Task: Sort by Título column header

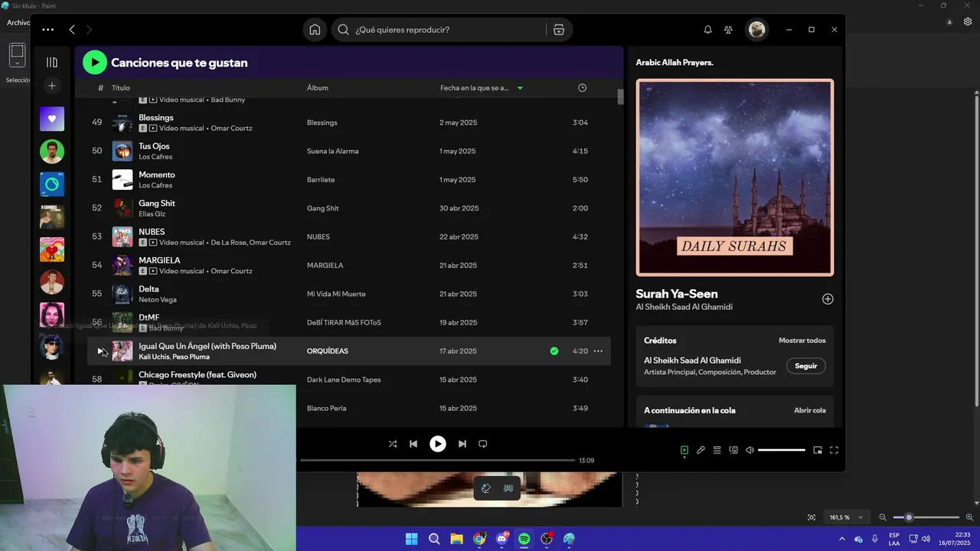Action: (121, 88)
